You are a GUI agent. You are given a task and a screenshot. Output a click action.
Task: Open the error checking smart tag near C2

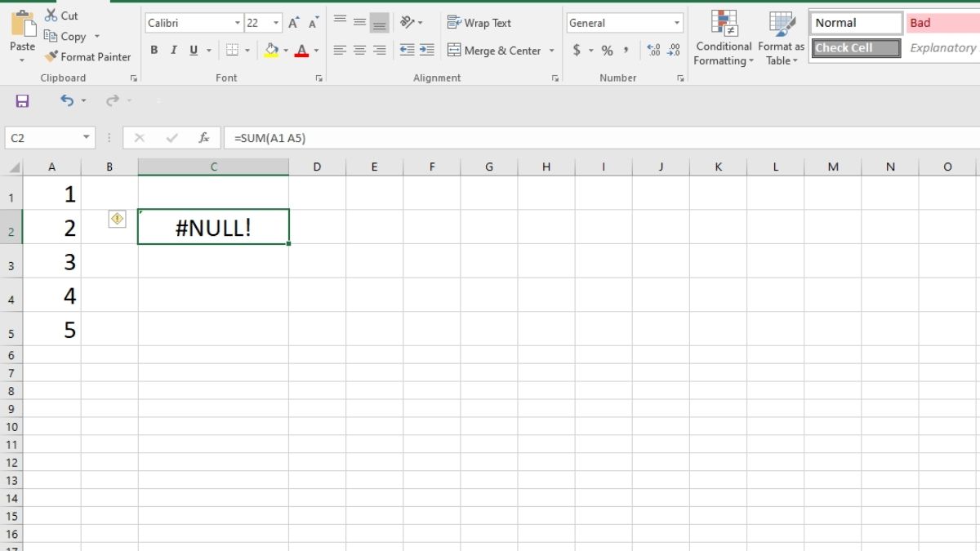(117, 219)
